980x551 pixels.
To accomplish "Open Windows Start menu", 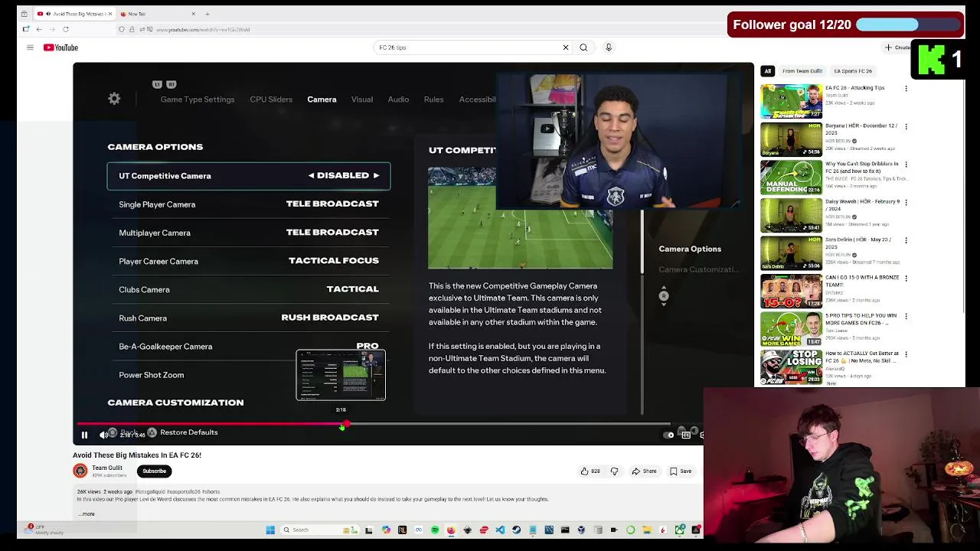I will [x=270, y=530].
